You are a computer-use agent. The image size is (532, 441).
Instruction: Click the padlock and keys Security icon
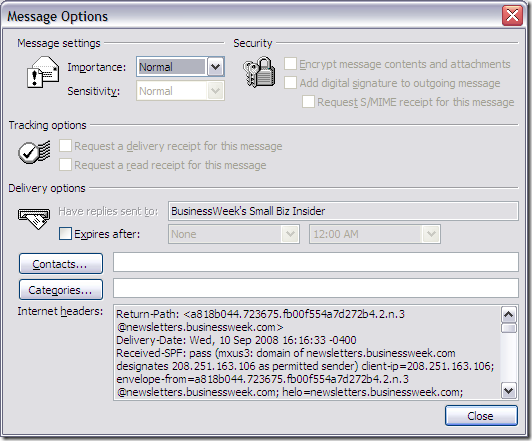(259, 72)
